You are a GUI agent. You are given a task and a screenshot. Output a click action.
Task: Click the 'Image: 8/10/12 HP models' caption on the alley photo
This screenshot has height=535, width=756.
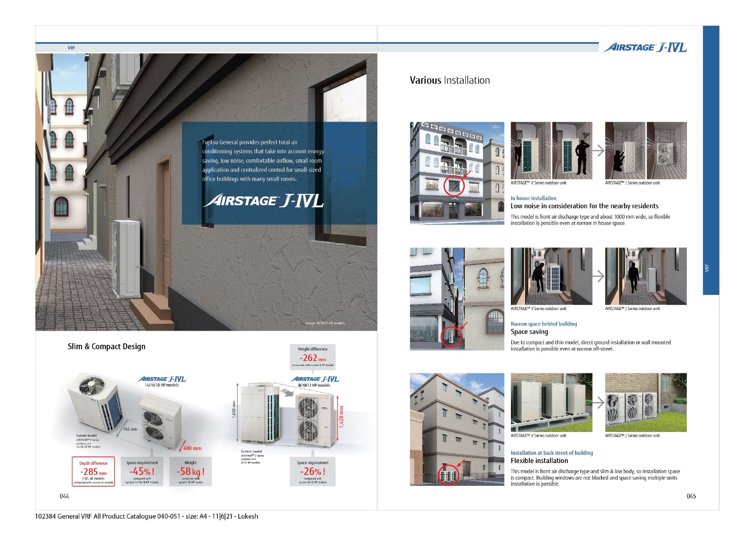click(x=325, y=323)
